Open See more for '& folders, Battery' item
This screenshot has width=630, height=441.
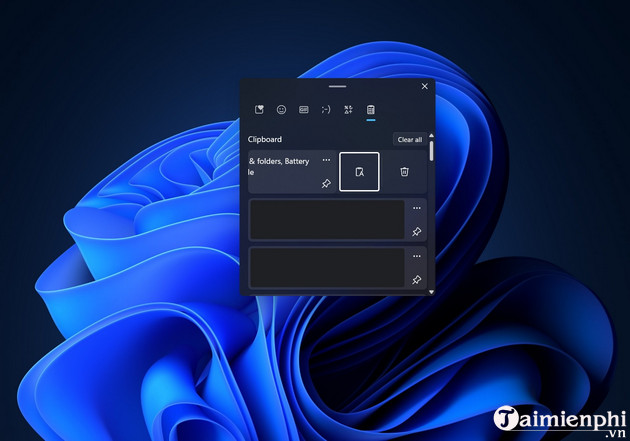[x=326, y=160]
